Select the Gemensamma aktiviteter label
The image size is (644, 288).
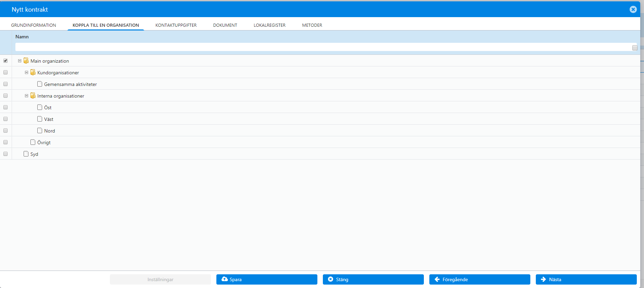pyautogui.click(x=71, y=84)
